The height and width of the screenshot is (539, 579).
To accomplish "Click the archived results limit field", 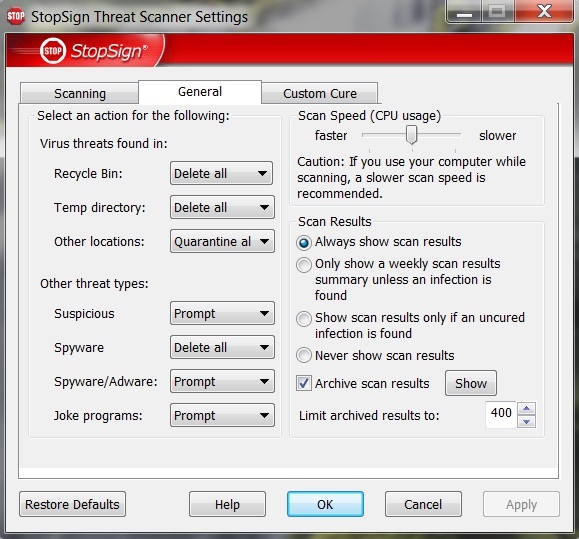I will click(501, 415).
